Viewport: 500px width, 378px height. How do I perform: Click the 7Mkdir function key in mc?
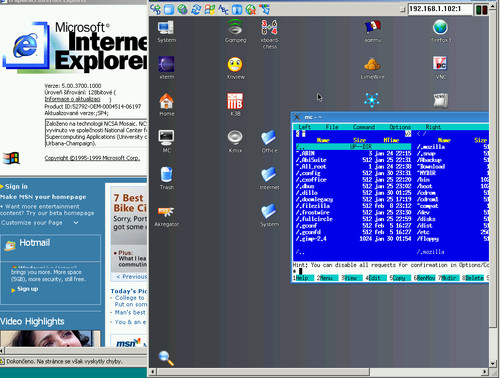[x=449, y=278]
